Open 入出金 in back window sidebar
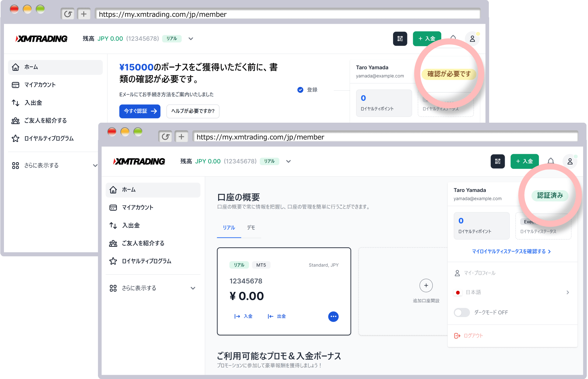Image resolution: width=588 pixels, height=379 pixels. [55, 103]
